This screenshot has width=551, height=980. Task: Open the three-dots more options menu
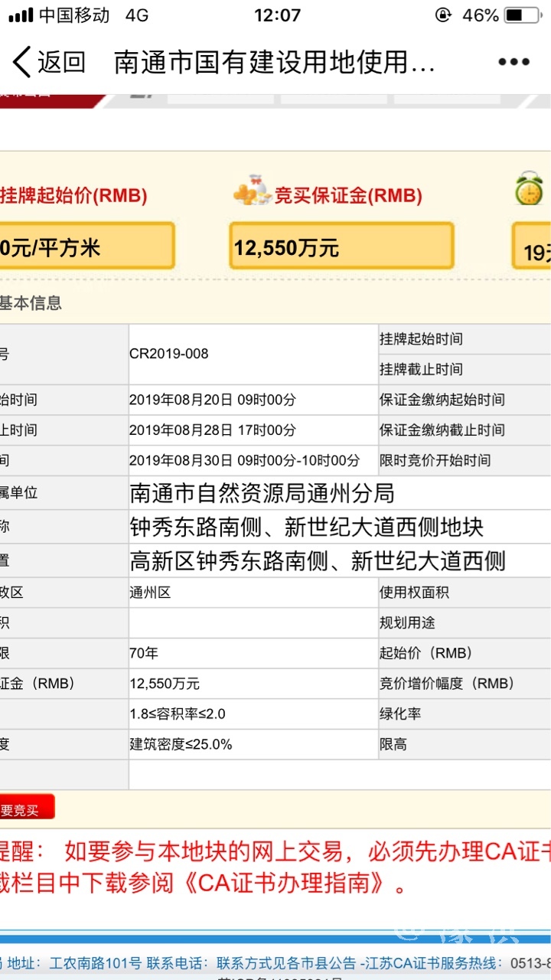pyautogui.click(x=514, y=62)
